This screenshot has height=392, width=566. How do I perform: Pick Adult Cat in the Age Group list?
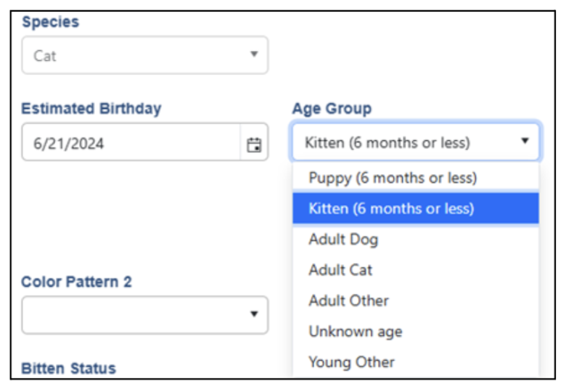[x=340, y=270]
